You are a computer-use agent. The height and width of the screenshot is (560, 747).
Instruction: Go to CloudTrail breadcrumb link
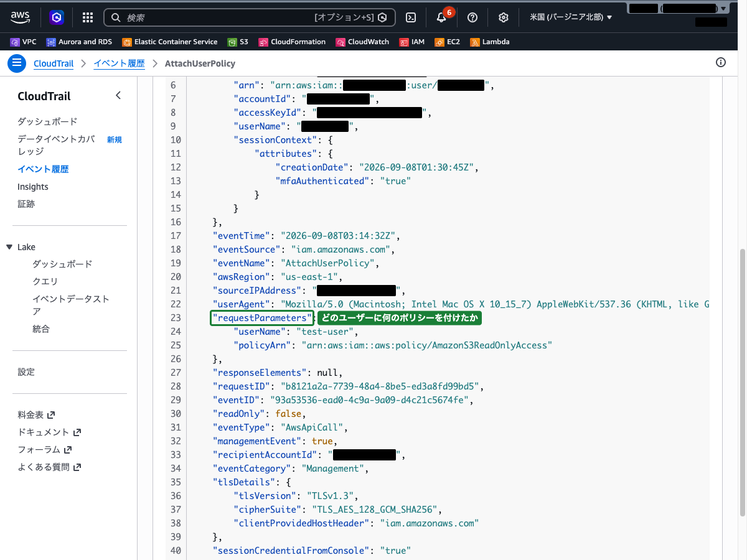[54, 63]
